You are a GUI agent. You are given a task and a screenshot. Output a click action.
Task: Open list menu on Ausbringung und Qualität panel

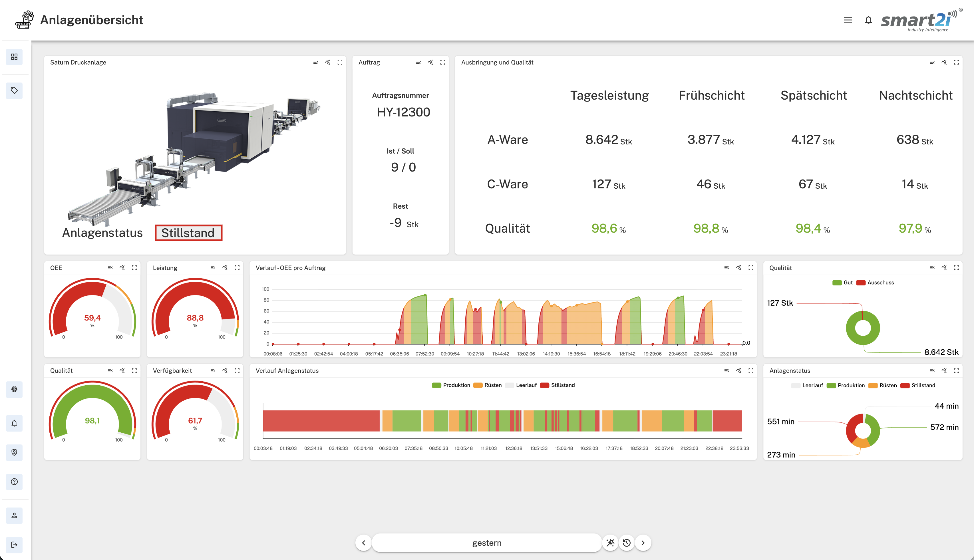932,62
